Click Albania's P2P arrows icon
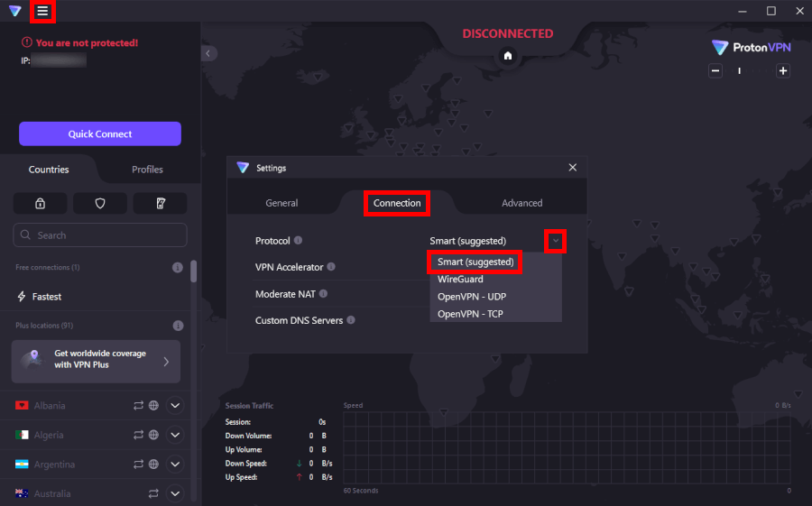Viewport: 812px width, 506px height. 138,406
